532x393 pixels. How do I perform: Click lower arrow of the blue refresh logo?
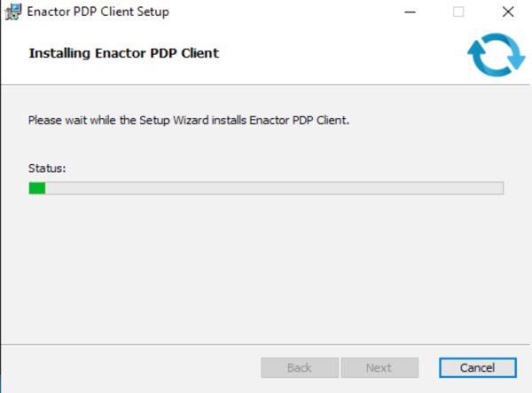coord(481,66)
